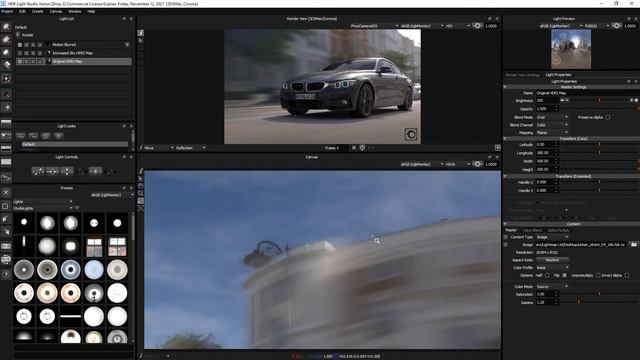Choose the horizontal strip light preset thumbnail
The image size is (640, 360).
71,316
